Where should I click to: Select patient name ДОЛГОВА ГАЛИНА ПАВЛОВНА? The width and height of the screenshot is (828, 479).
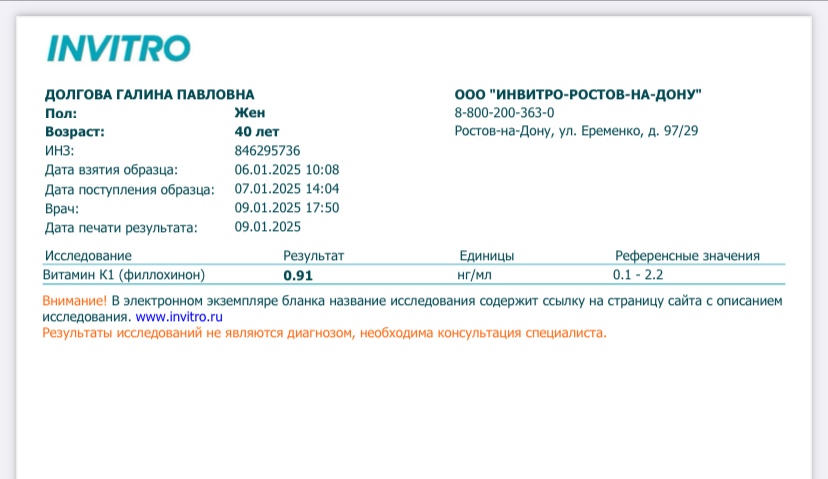tap(149, 95)
